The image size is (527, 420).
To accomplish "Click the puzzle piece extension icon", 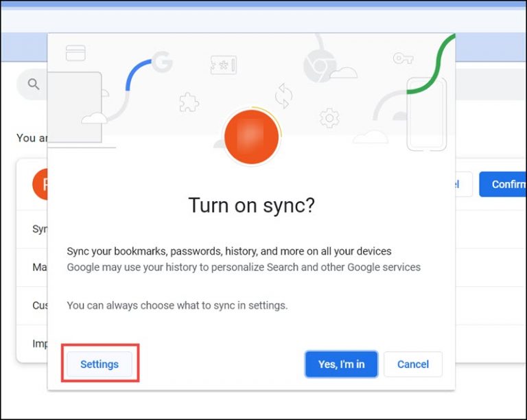I will point(189,102).
